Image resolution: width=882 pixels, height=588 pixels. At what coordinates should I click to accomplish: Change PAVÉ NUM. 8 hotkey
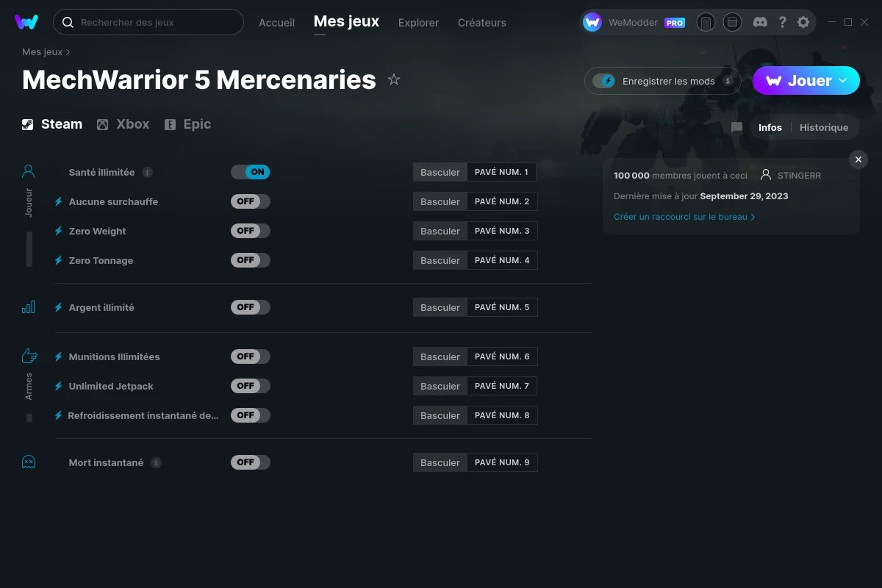tap(502, 415)
